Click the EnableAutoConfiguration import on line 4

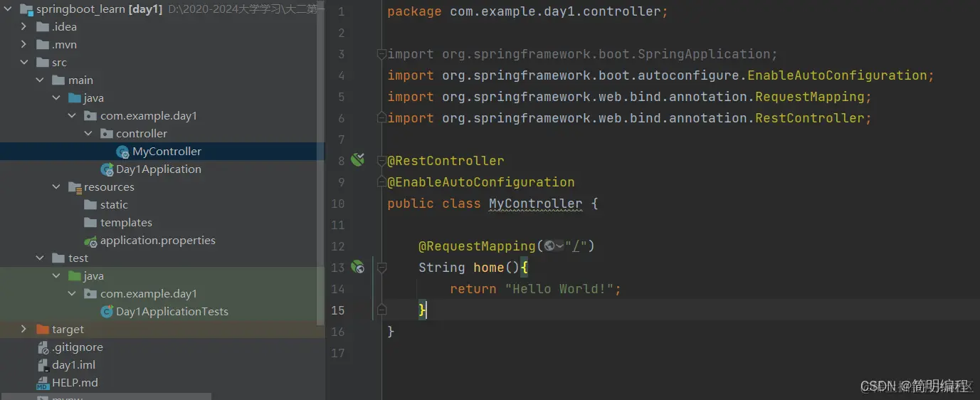[660, 75]
